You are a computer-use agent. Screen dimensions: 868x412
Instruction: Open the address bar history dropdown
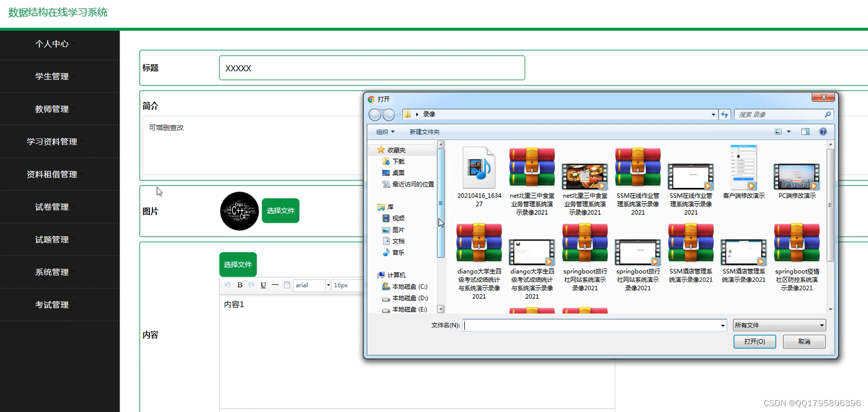point(713,114)
